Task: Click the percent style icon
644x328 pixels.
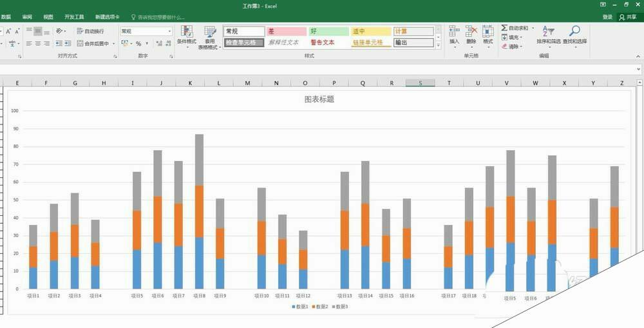Action: (x=138, y=44)
